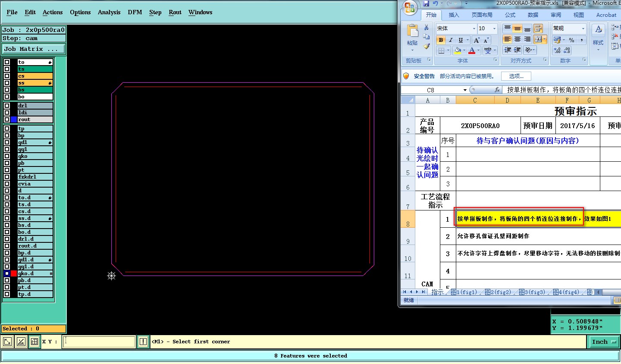Screen dimensions: 621x364
Task: Click the Job Matrix button
Action: [x=34, y=49]
